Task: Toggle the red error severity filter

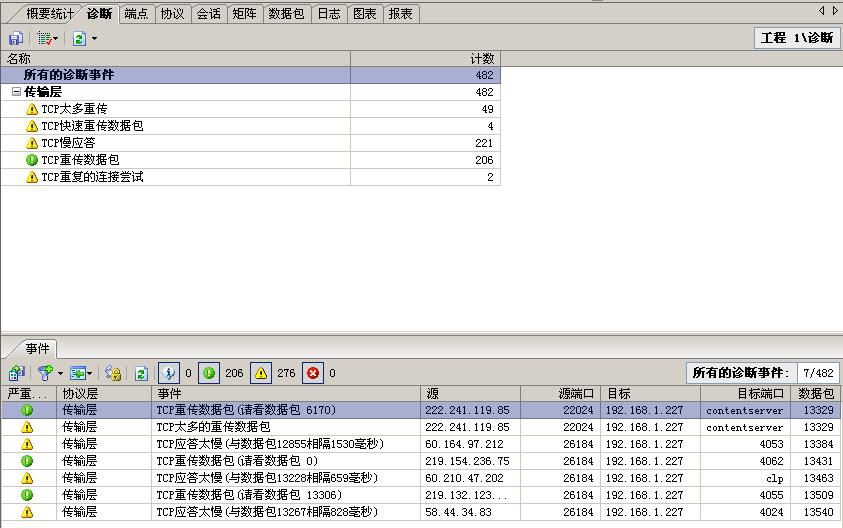Action: pyautogui.click(x=313, y=373)
